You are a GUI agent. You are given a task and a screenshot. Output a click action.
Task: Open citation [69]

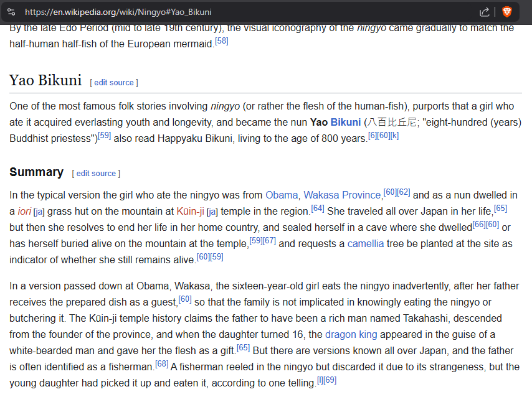[330, 380]
